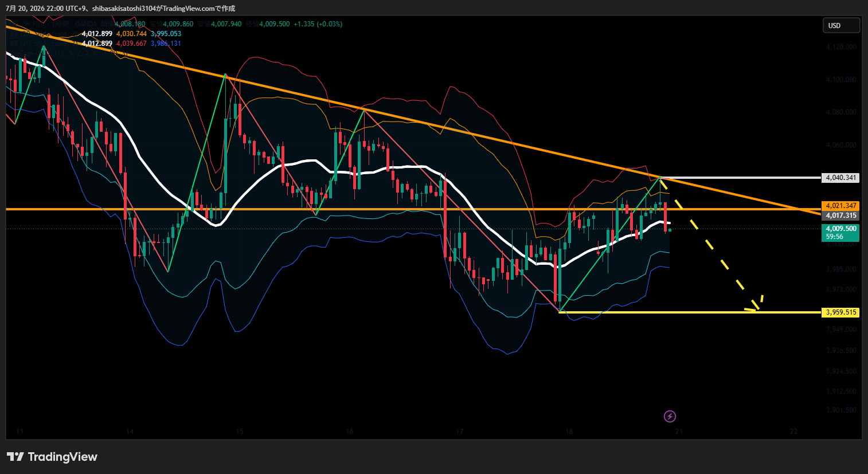Click the 59:56 bar countdown timer
868x474 pixels.
click(835, 237)
